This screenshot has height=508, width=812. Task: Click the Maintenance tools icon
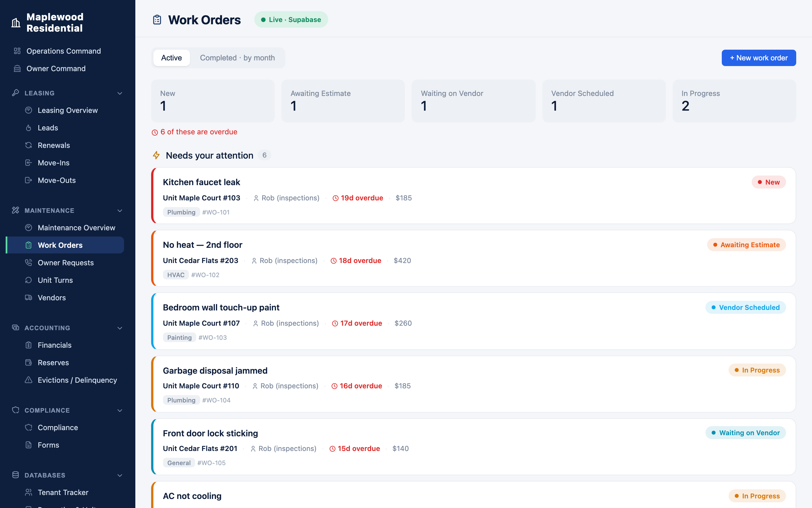(16, 210)
